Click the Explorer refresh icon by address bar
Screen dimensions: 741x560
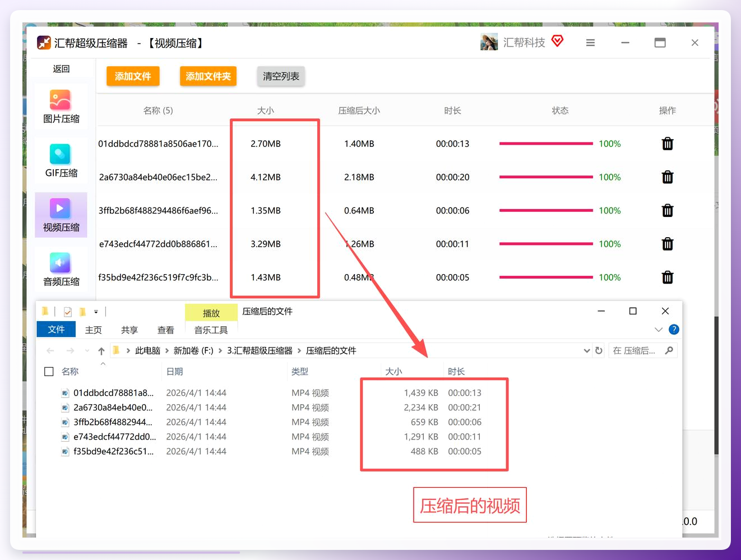click(x=599, y=350)
